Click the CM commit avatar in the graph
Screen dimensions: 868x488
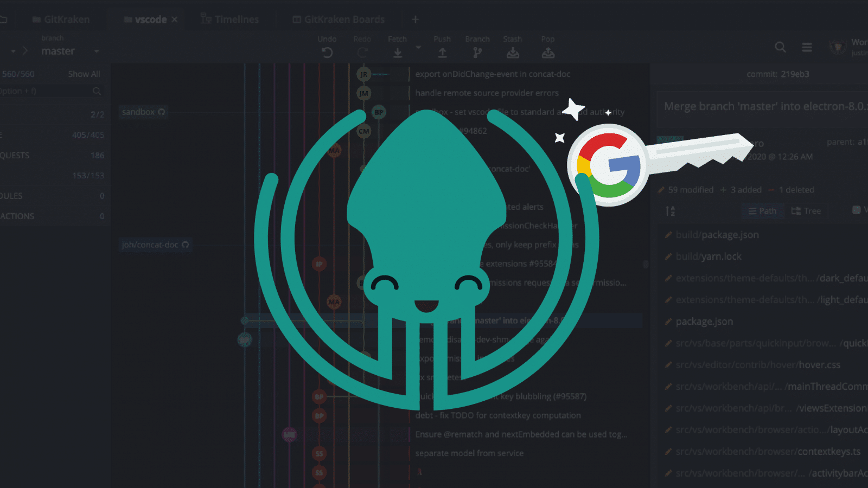(x=363, y=131)
